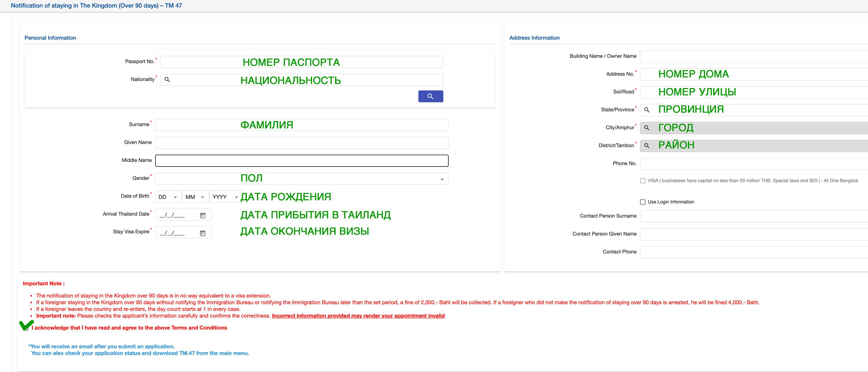The height and width of the screenshot is (372, 868).
Task: Click the blue magnifier search button
Action: (431, 96)
